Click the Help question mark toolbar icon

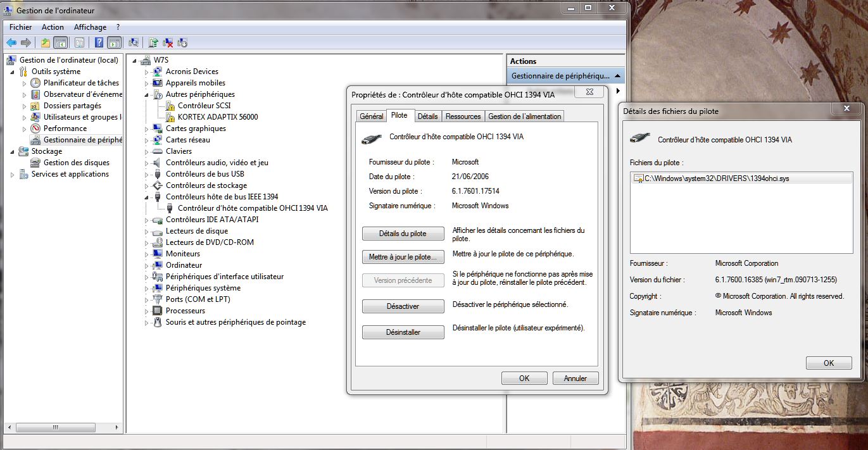[99, 43]
